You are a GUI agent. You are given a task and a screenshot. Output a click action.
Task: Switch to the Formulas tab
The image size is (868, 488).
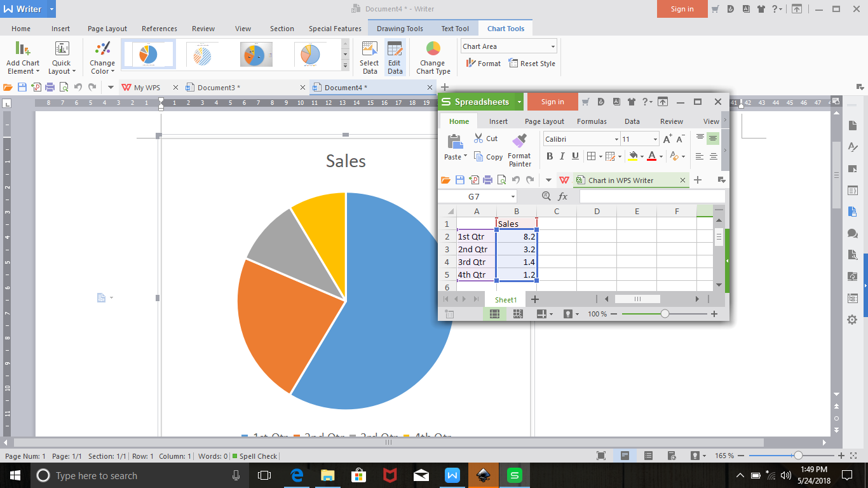tap(592, 121)
